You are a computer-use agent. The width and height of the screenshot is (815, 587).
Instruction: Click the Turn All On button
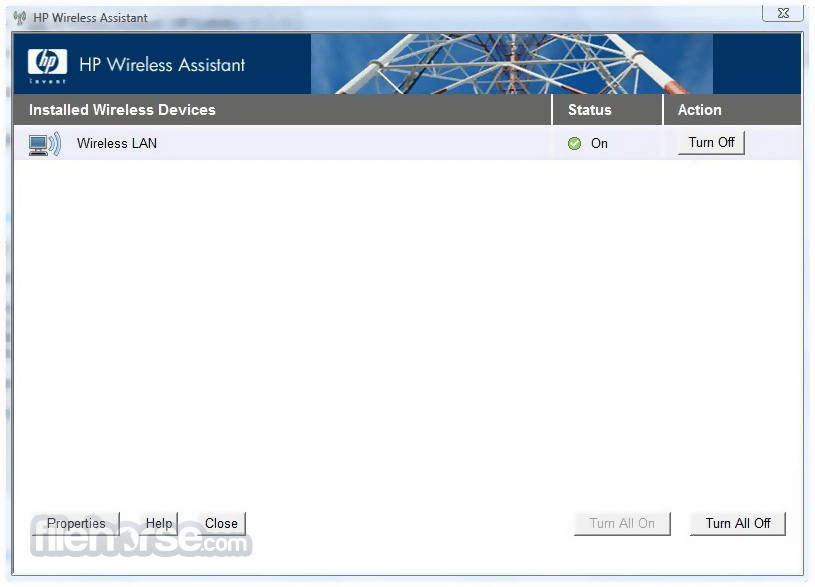pyautogui.click(x=622, y=523)
